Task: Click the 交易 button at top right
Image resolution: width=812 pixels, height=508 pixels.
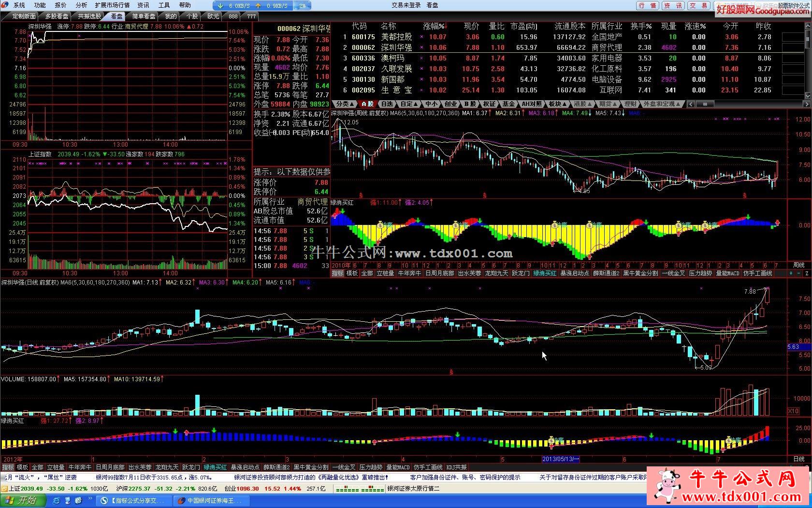Action: tap(698, 5)
